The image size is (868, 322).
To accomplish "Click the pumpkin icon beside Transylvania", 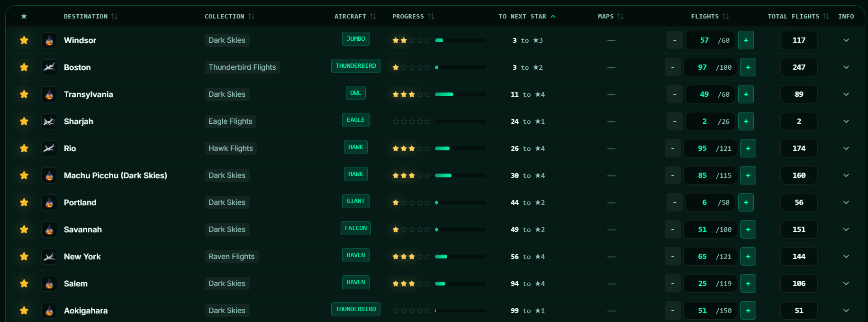I will [49, 94].
